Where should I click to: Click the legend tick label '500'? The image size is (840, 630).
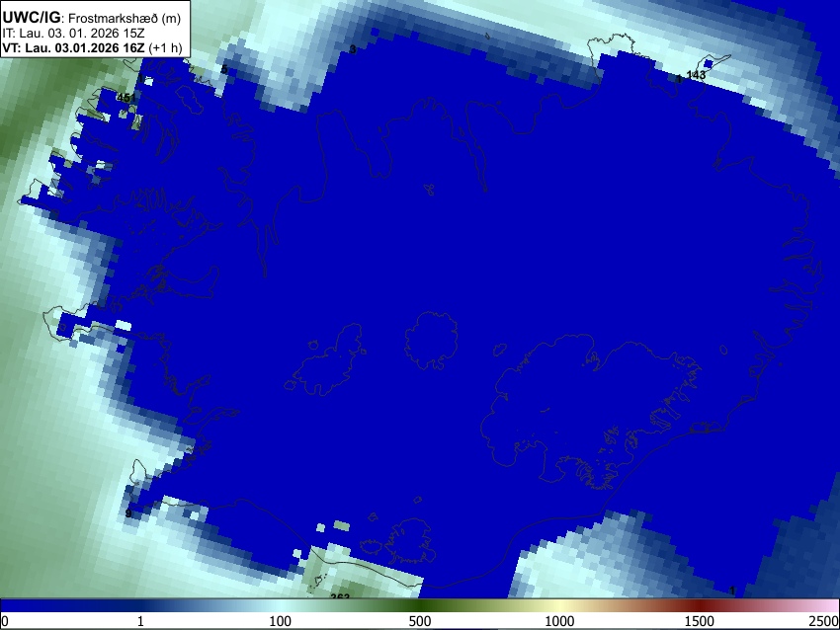pyautogui.click(x=420, y=621)
